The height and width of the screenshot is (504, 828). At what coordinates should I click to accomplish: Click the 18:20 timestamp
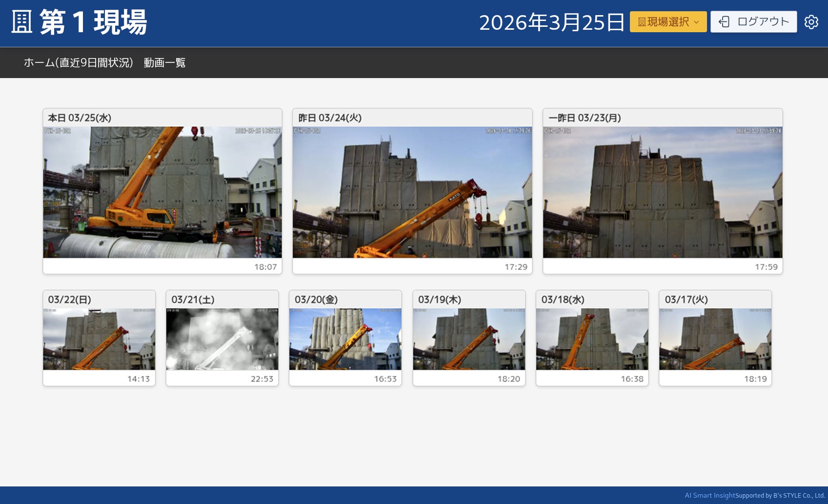pyautogui.click(x=509, y=379)
